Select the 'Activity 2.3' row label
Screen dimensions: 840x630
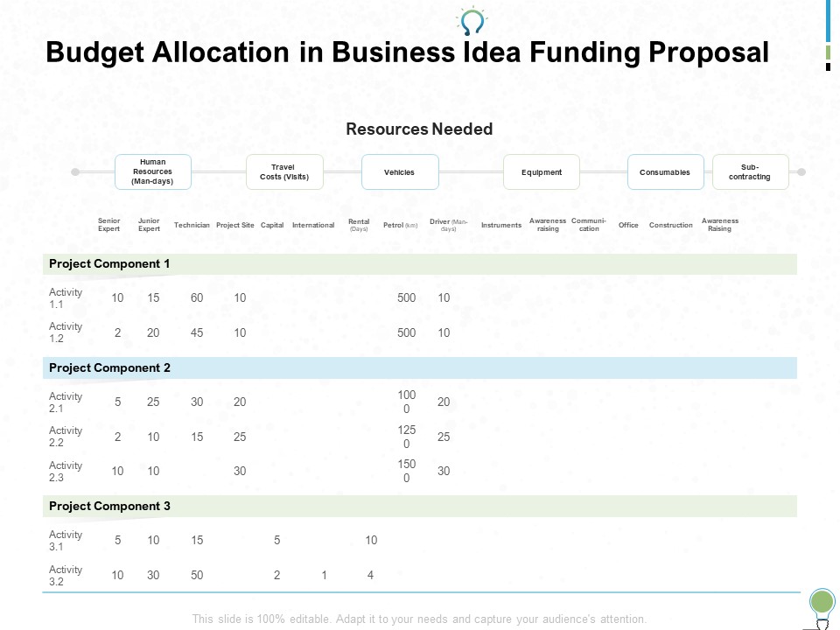click(x=66, y=472)
